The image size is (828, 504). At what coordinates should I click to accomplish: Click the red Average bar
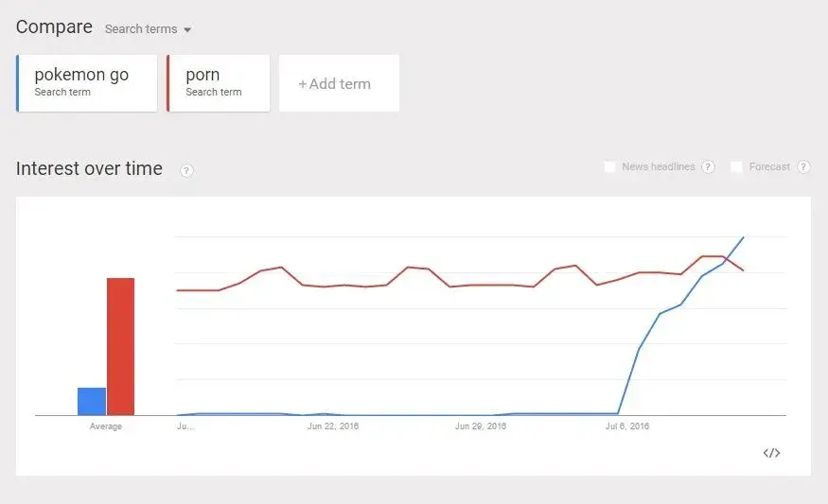coord(121,346)
